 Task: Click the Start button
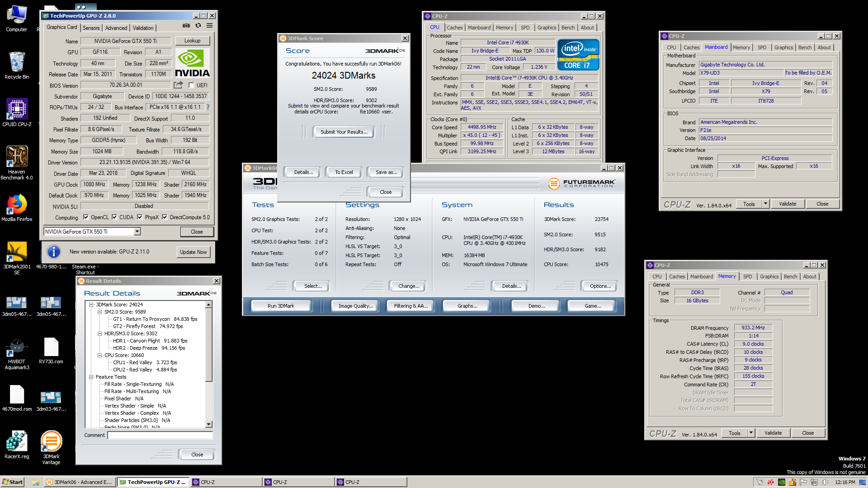point(13,482)
